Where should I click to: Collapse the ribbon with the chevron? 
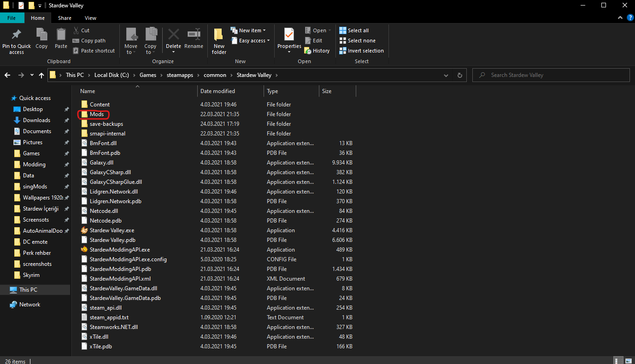620,18
